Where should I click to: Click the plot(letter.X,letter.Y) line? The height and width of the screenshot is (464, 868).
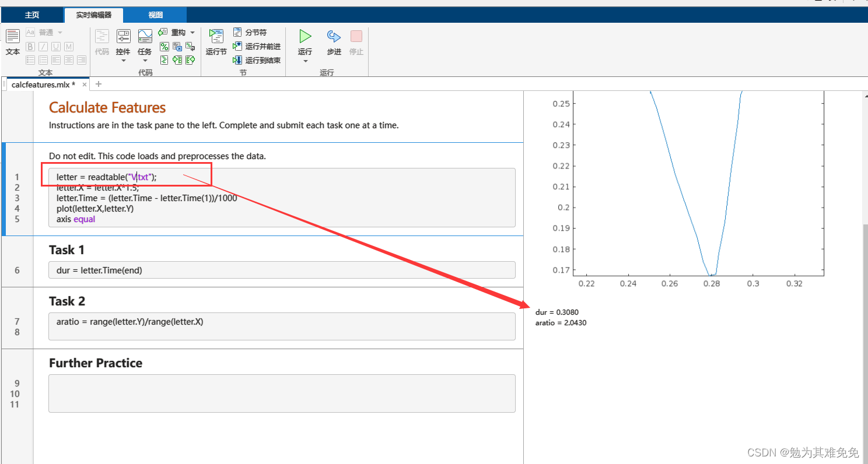pos(95,208)
